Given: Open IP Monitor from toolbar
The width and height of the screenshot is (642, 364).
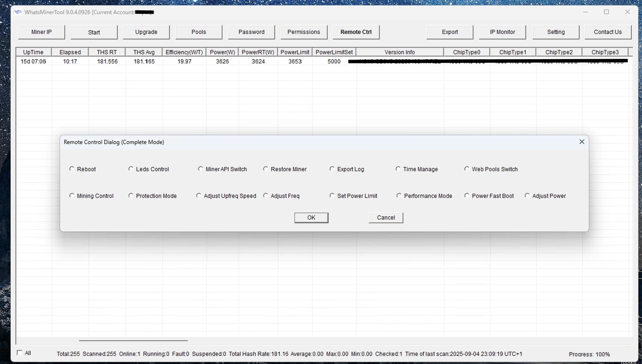Looking at the screenshot, I should click(502, 32).
